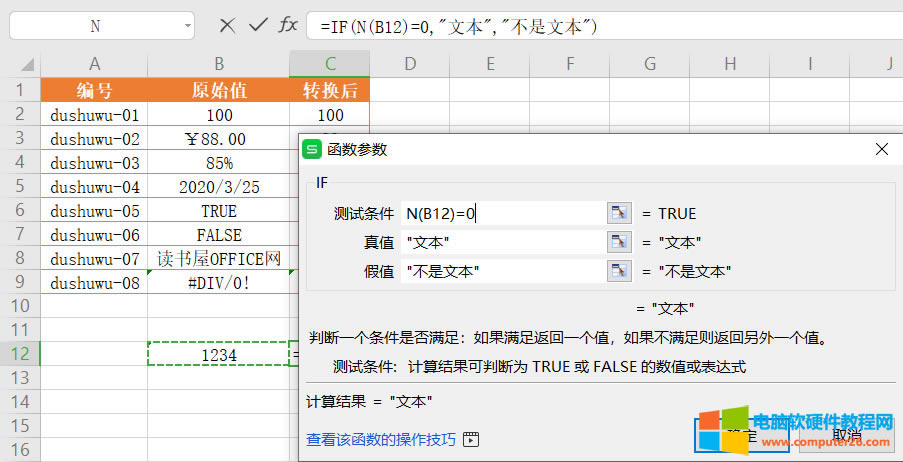Click into the 假值 input field

pos(502,271)
